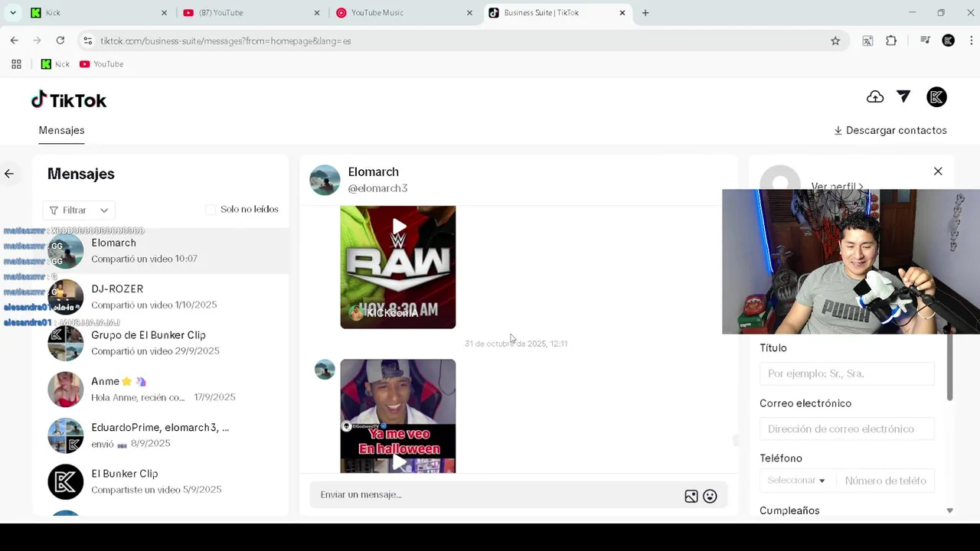Viewport: 980px width, 551px height.
Task: Click the TikTok logo
Action: pos(69,100)
